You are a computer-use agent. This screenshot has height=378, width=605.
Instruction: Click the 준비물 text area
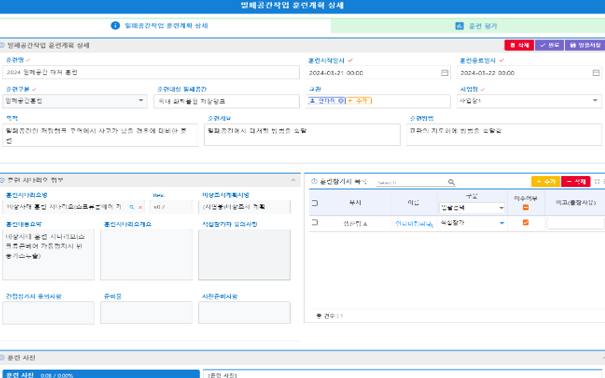(146, 312)
